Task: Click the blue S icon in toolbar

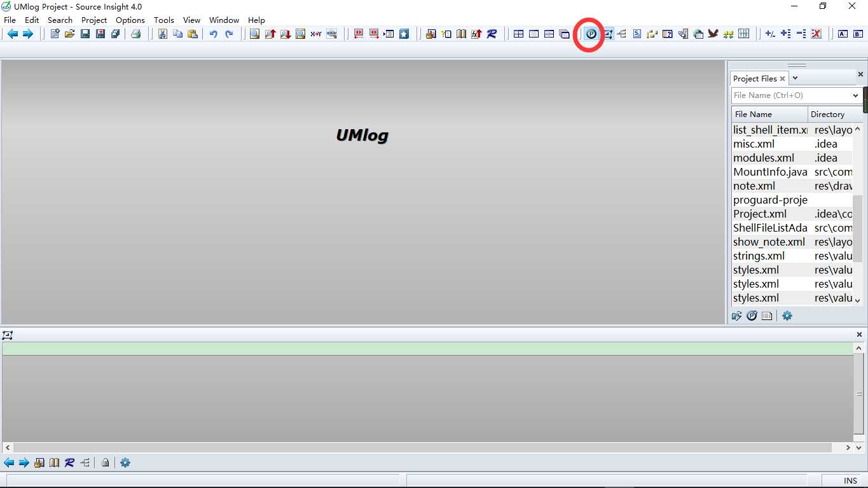Action: tap(637, 34)
